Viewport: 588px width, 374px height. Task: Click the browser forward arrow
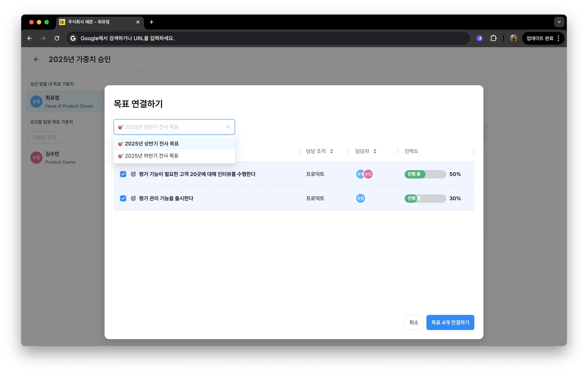43,38
